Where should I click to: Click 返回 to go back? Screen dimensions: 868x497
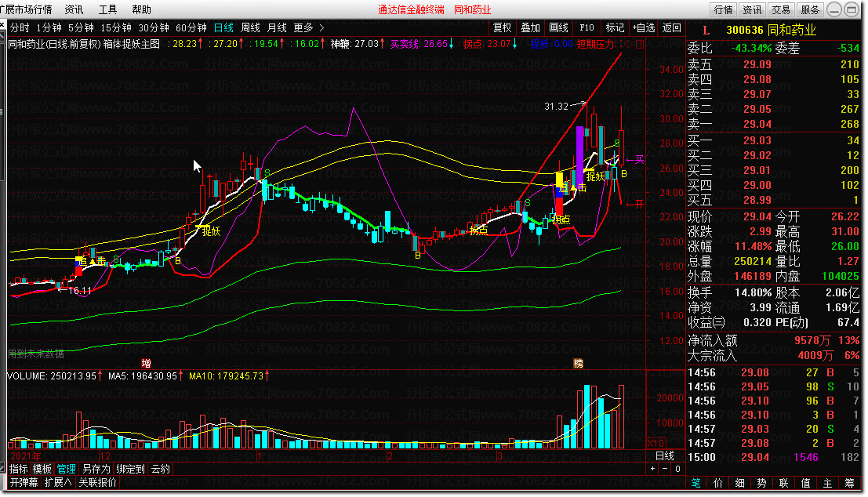[671, 27]
